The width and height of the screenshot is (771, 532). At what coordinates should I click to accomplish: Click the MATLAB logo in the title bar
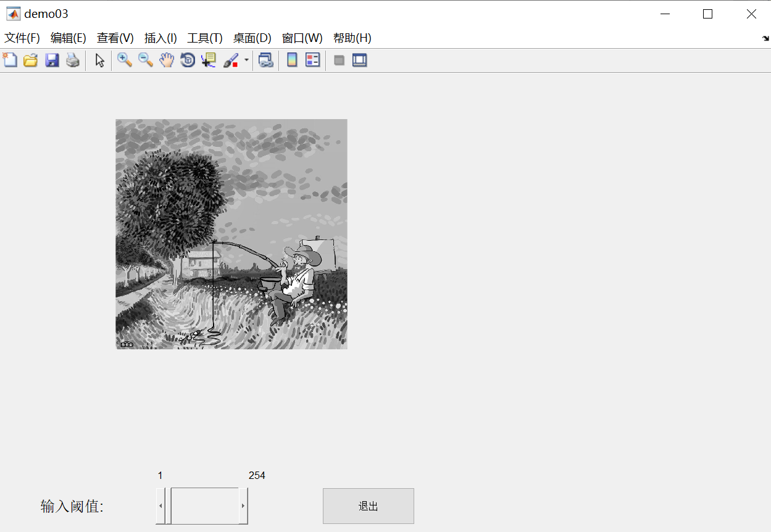click(x=13, y=14)
